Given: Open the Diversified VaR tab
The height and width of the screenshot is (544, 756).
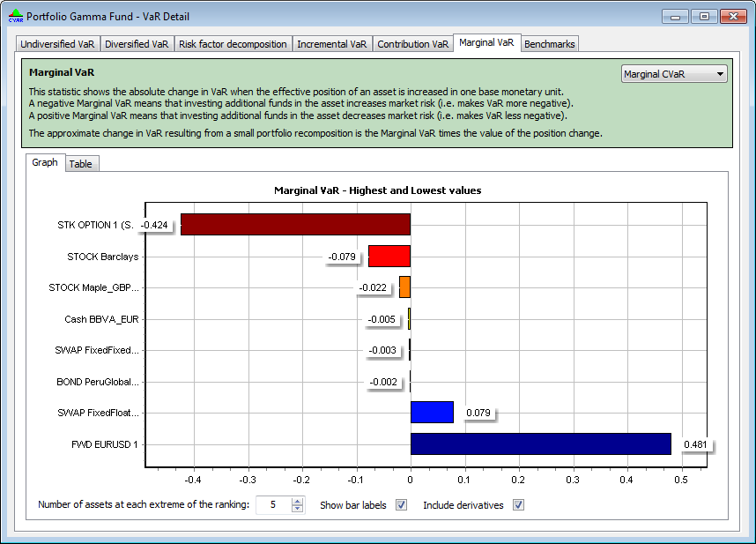Looking at the screenshot, I should point(137,44).
